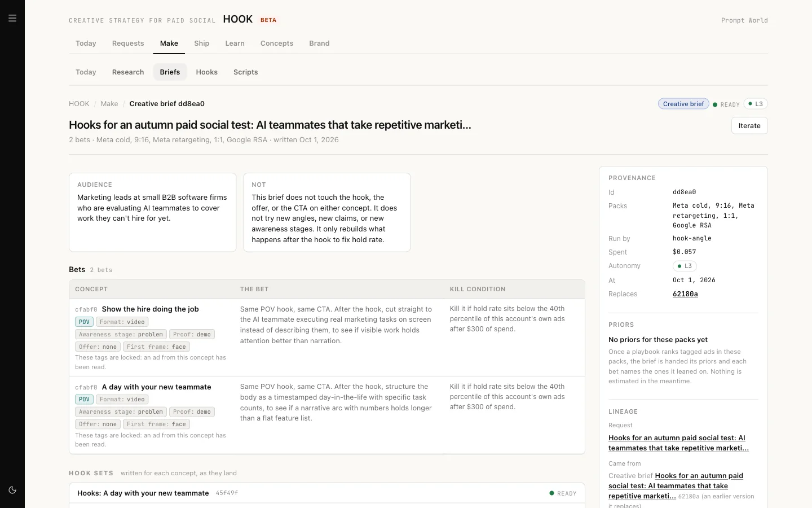Open the Concepts tab

(x=277, y=43)
